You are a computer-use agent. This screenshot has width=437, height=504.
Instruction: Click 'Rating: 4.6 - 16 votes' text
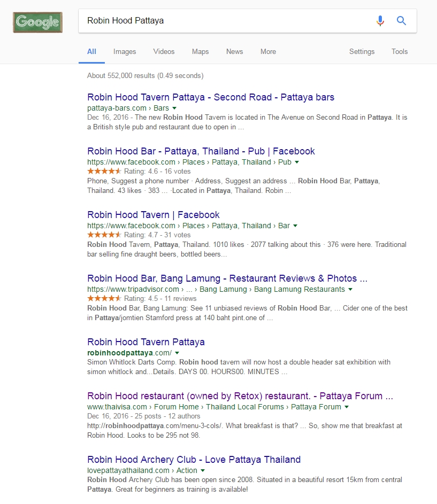[157, 172]
